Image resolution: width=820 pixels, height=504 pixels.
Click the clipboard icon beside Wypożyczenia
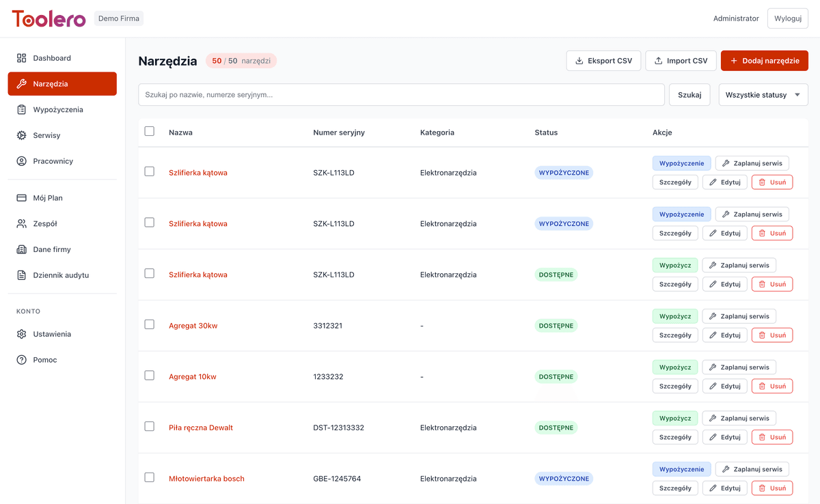click(21, 109)
